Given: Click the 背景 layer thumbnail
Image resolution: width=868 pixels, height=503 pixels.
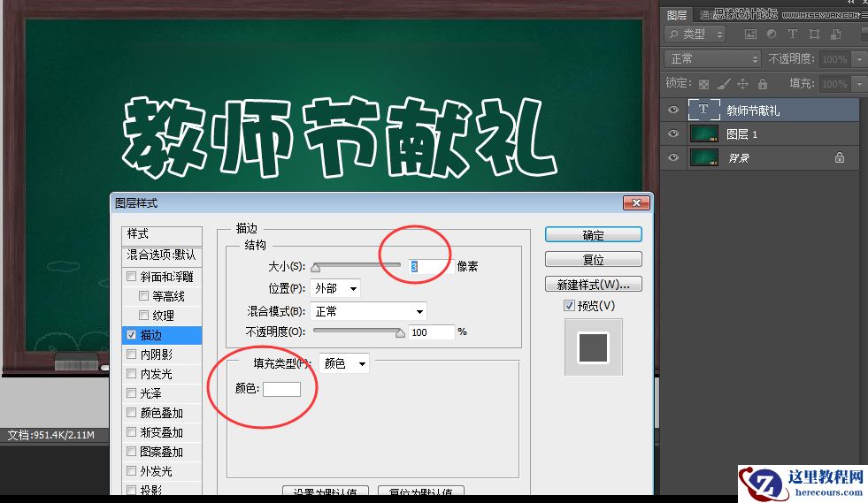Looking at the screenshot, I should (703, 157).
